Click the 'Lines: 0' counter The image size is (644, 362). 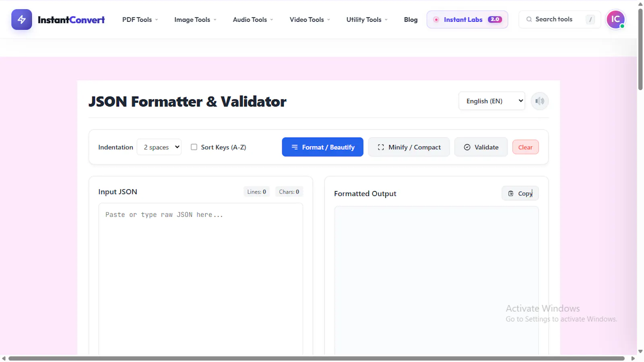[256, 192]
